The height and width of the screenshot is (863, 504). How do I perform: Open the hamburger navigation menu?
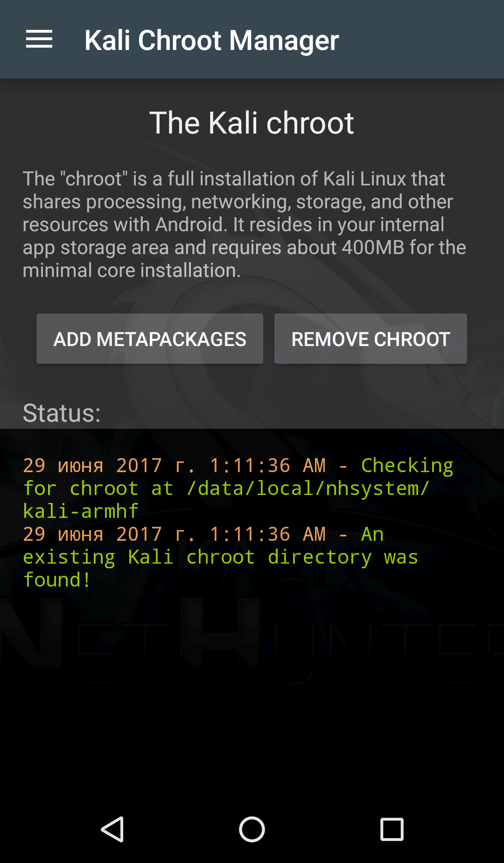[x=39, y=39]
